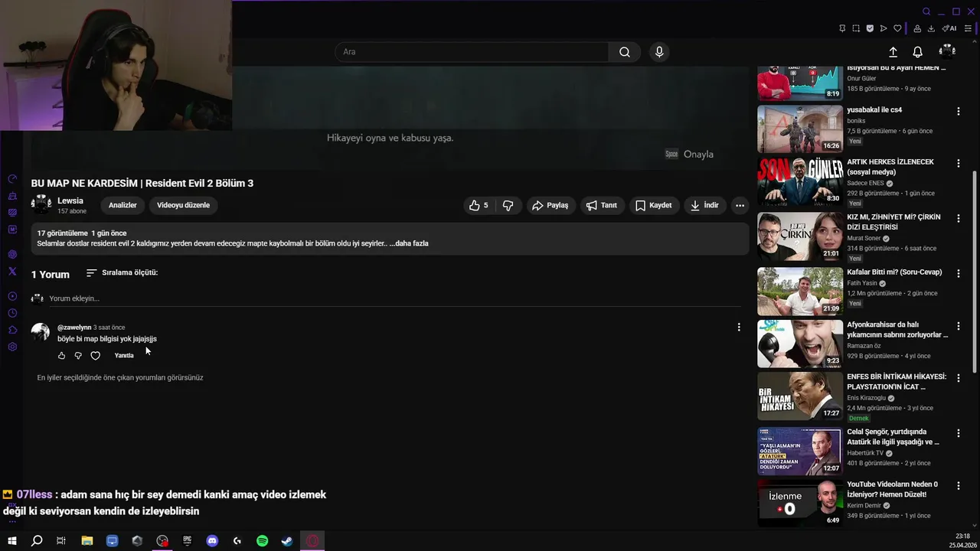Open YouTube account avatar menu
Screen dimensions: 980x551
pos(947,51)
